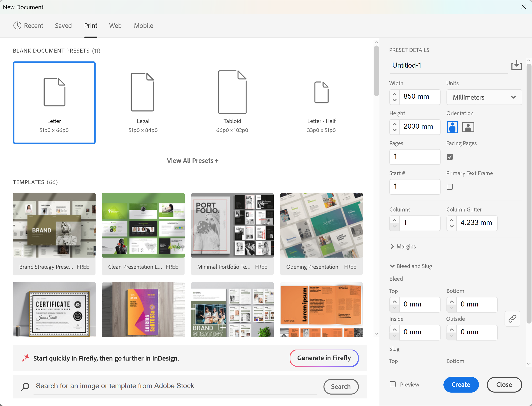Click the Bleed Outside 0 mm field
The height and width of the screenshot is (406, 532).
tap(476, 332)
